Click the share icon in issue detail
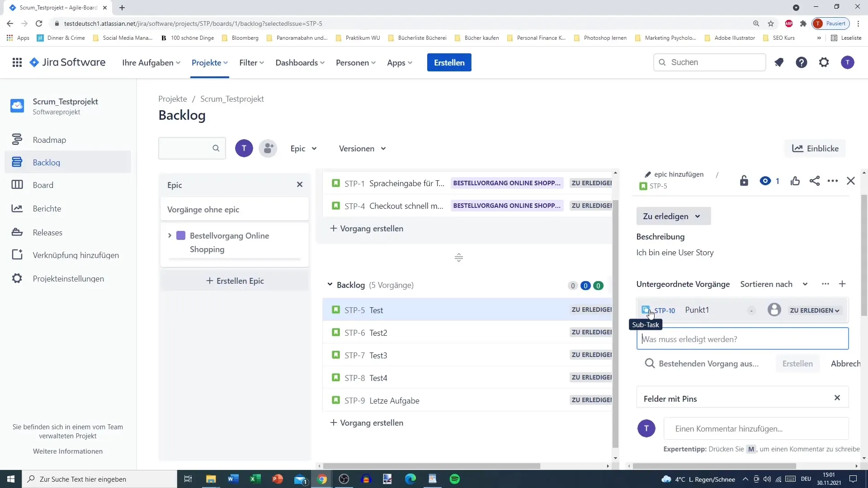Viewport: 868px width, 488px height. pyautogui.click(x=815, y=181)
